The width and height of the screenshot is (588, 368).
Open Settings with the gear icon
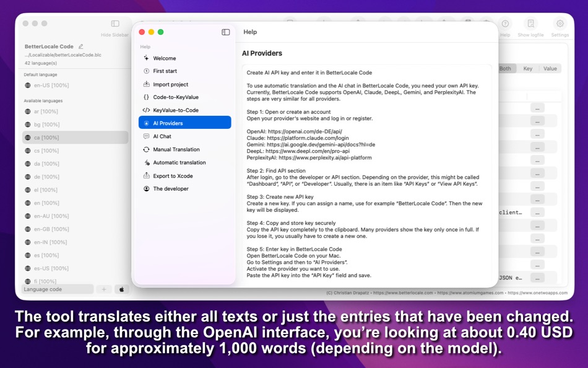click(x=560, y=22)
